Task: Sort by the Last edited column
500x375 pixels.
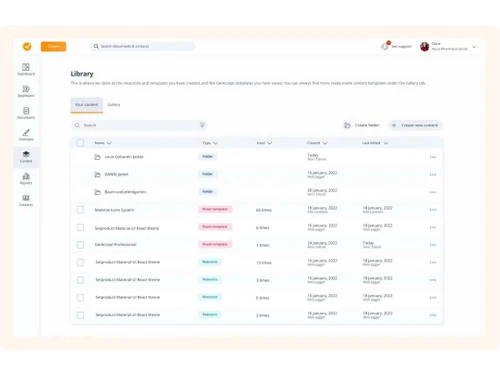Action: point(375,143)
